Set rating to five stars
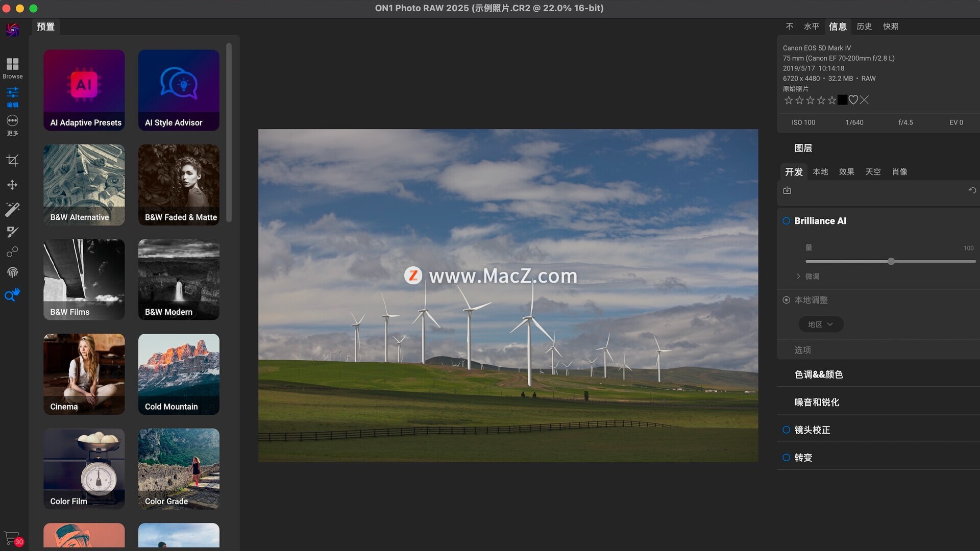This screenshot has height=551, width=980. pos(832,100)
